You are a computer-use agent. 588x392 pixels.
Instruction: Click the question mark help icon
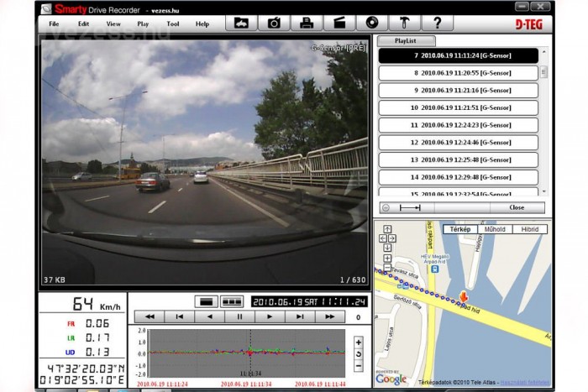tap(437, 24)
